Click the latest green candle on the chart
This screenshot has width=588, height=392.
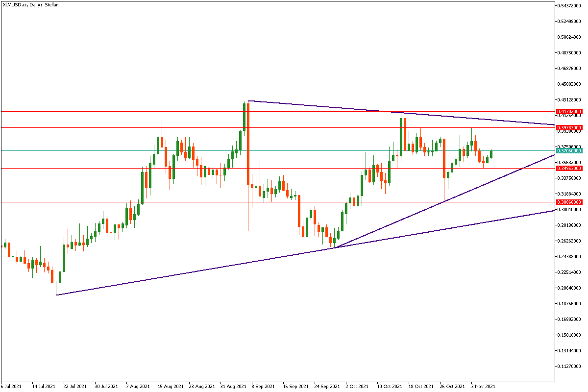(x=491, y=154)
